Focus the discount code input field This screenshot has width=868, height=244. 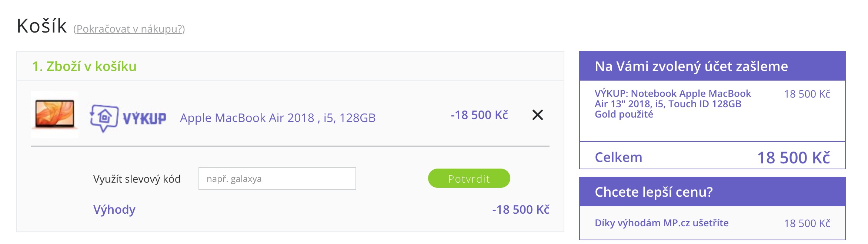pyautogui.click(x=277, y=179)
